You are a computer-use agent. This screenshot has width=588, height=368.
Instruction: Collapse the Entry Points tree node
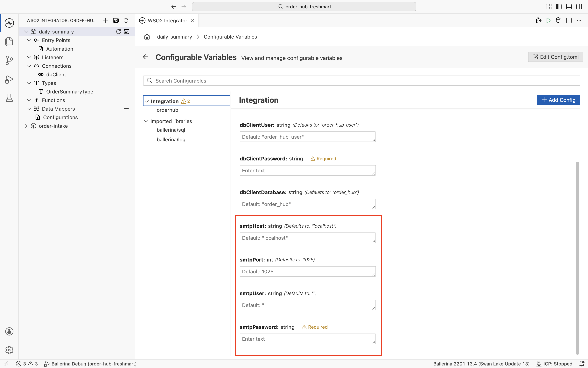(x=29, y=40)
